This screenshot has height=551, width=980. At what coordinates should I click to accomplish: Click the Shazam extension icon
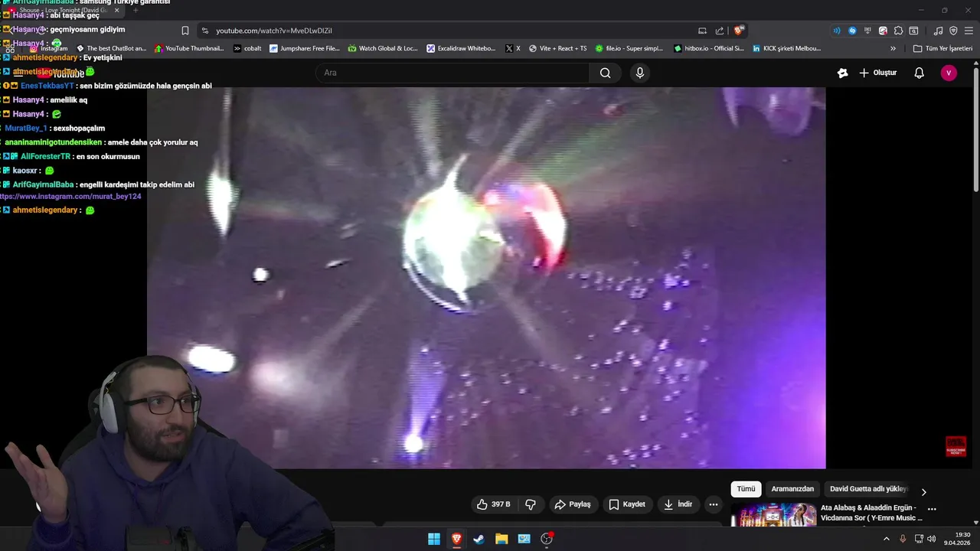pyautogui.click(x=852, y=31)
